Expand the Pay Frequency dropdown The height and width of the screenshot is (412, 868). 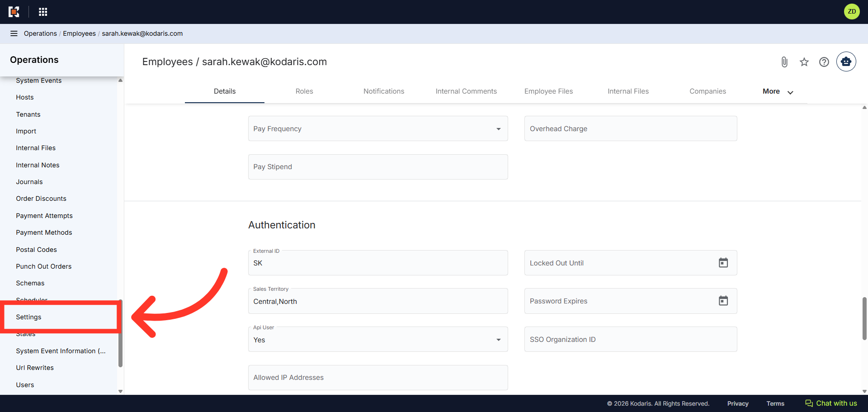click(x=378, y=128)
